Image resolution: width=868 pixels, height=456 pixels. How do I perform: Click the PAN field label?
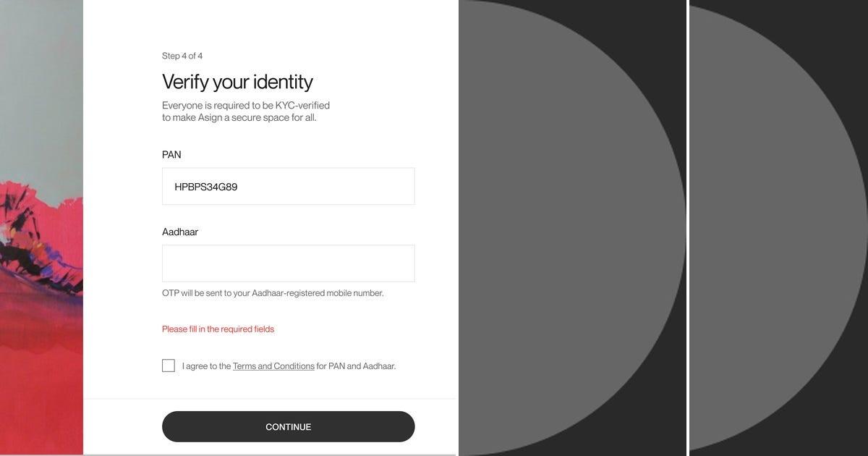pos(171,155)
